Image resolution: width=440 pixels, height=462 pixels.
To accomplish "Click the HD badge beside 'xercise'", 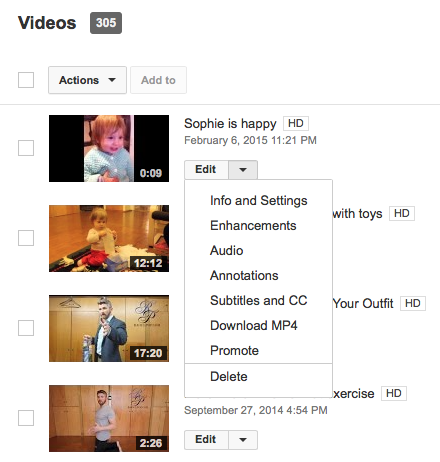I will pos(394,393).
